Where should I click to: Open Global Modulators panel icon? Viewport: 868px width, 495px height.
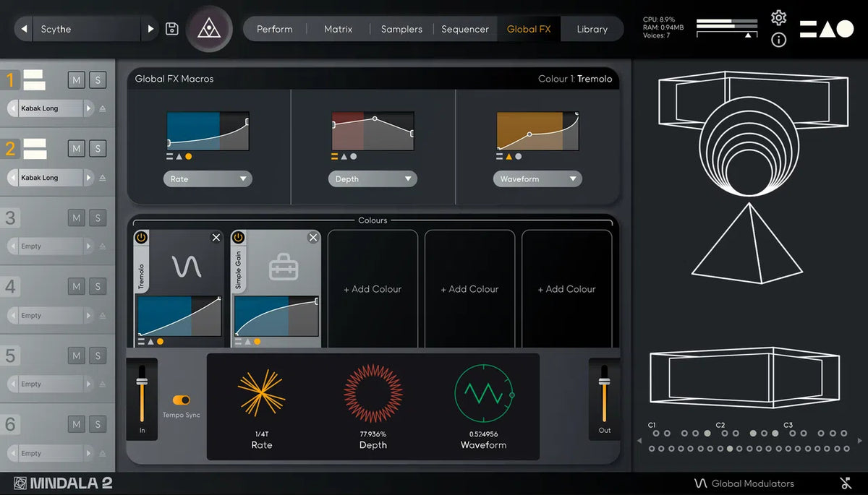point(700,483)
